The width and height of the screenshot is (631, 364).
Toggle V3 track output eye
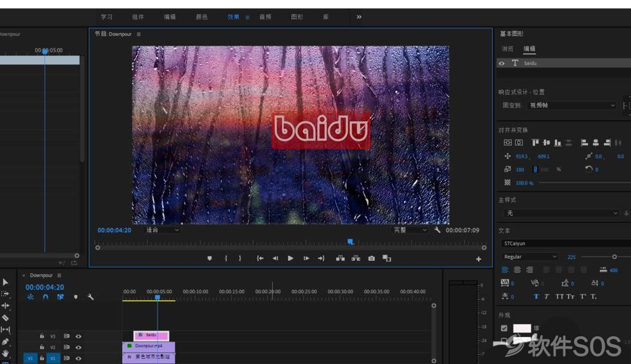78,336
